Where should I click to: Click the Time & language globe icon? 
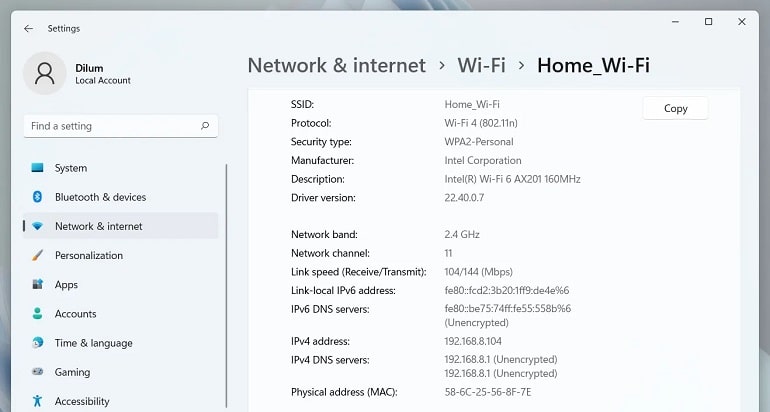[37, 343]
